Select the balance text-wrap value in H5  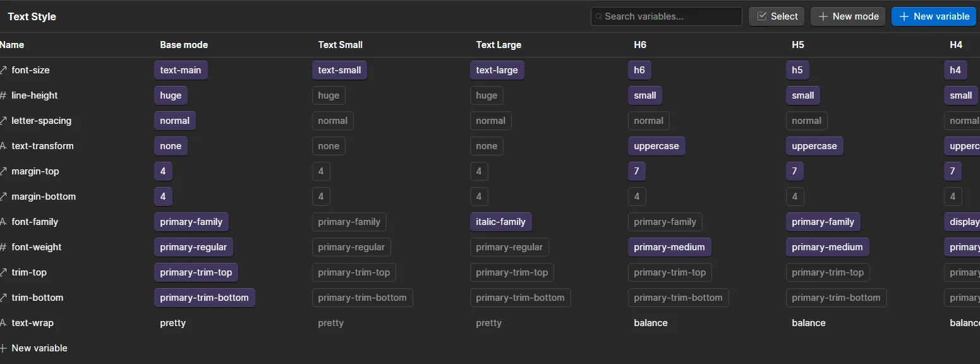[809, 323]
